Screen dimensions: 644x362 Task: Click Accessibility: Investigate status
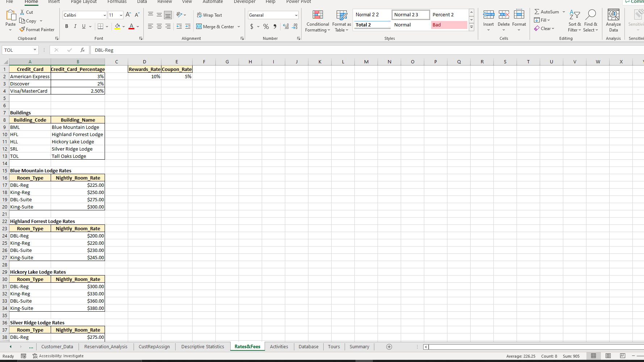[x=58, y=356]
